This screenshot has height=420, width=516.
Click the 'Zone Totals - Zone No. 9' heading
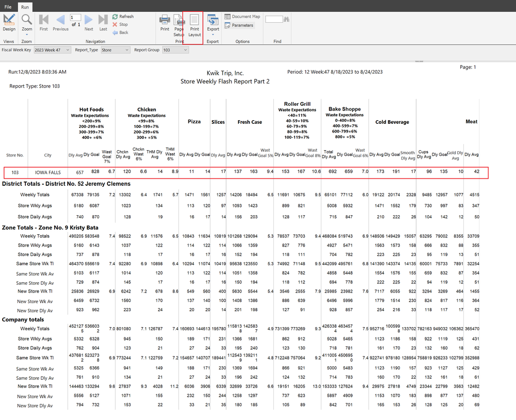pos(50,228)
